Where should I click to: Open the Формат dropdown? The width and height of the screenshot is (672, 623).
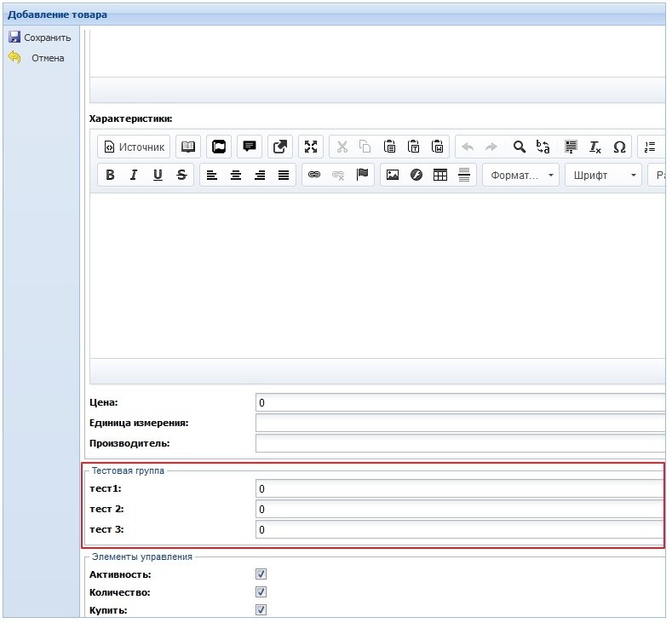coord(520,175)
